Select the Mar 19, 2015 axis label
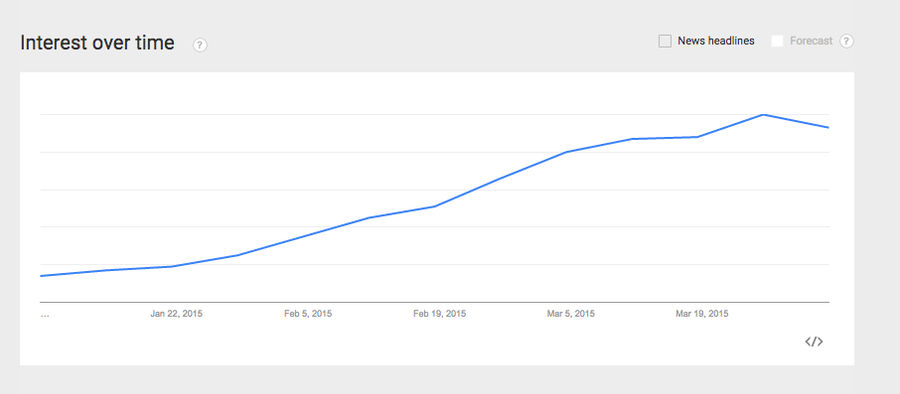 pyautogui.click(x=702, y=314)
